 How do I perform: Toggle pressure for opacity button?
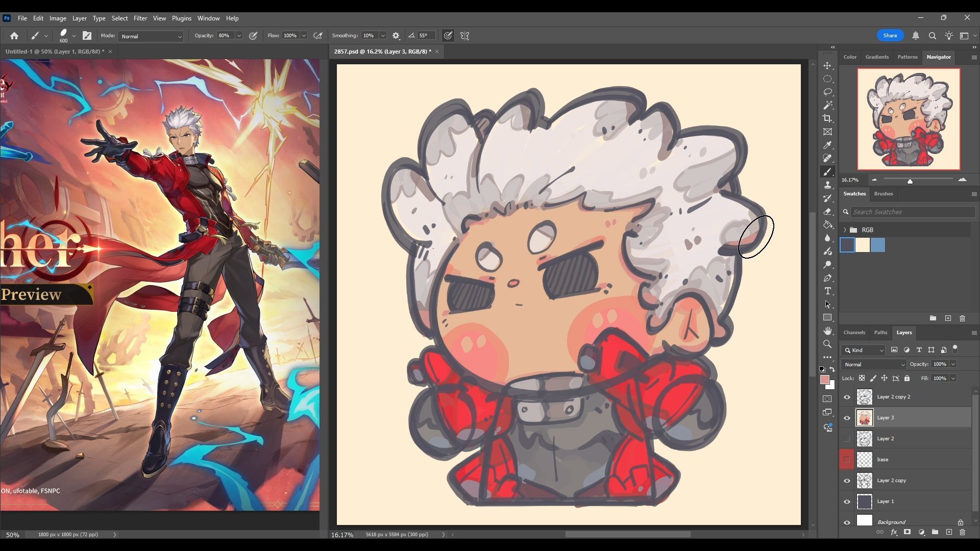pos(253,36)
